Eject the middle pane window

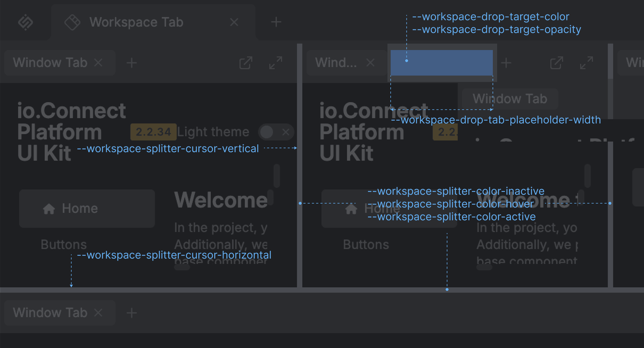pyautogui.click(x=557, y=63)
